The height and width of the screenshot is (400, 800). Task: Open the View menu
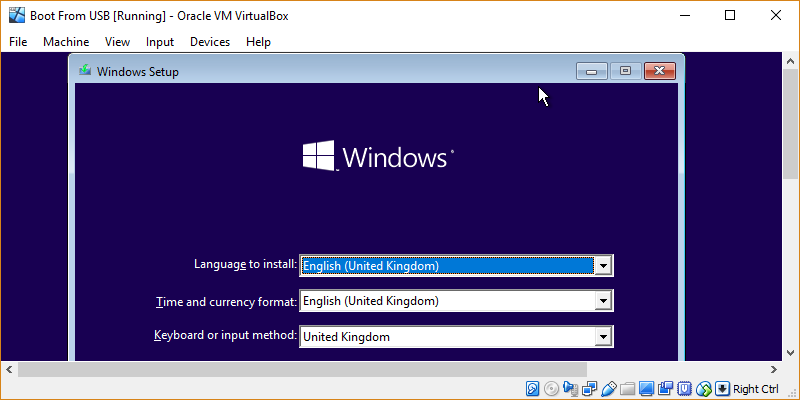point(117,42)
